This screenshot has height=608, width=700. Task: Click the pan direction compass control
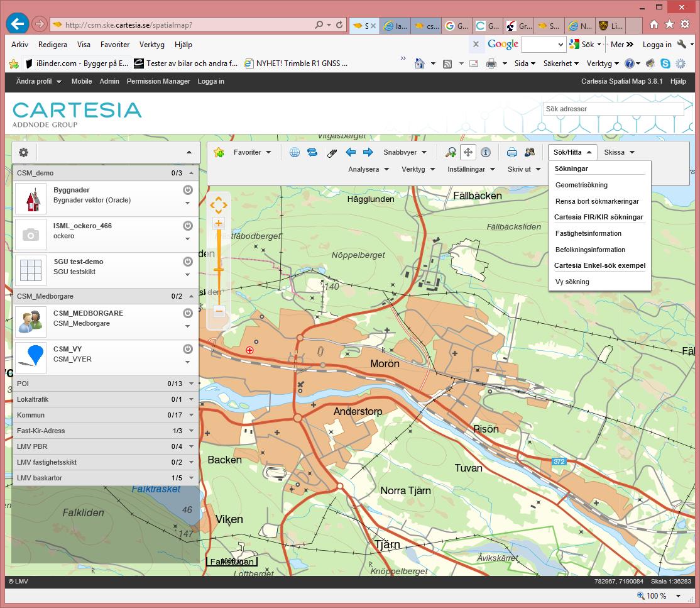219,205
